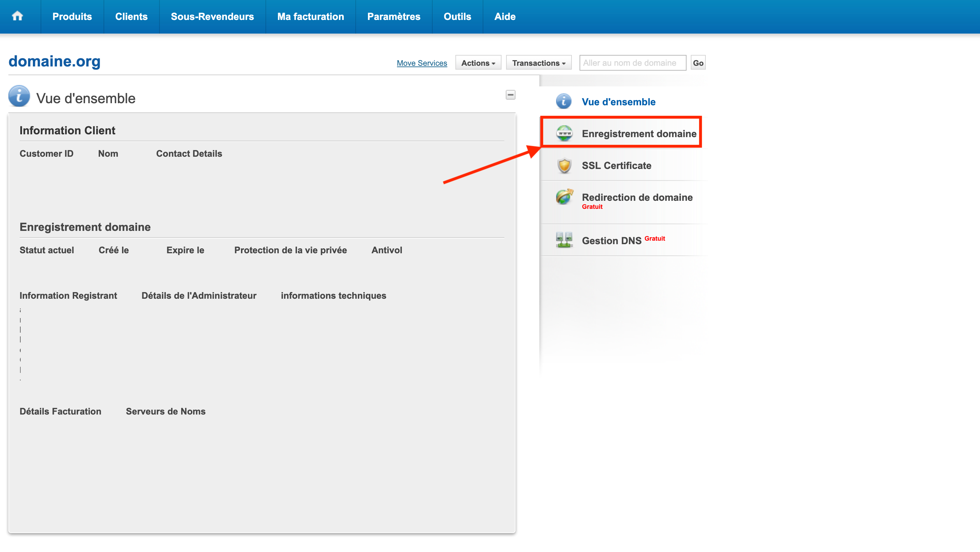Screen dimensions: 980x552
Task: Click the Antivol label
Action: (387, 250)
